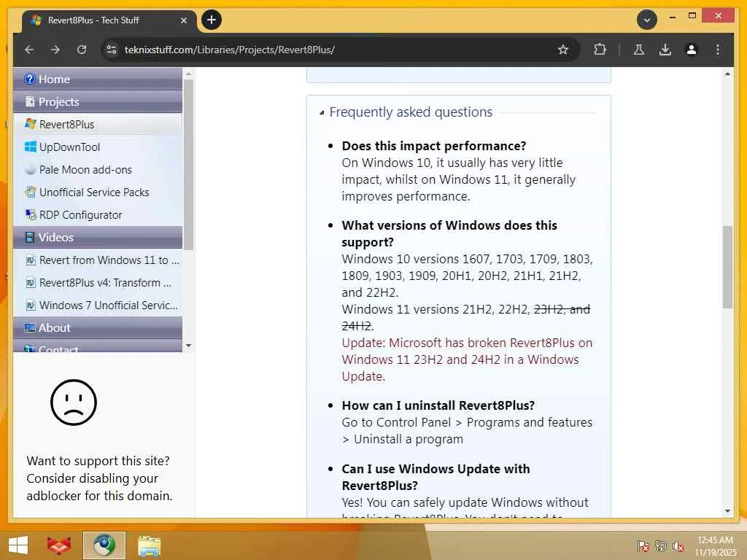
Task: Open Action Center flag tray icon
Action: point(643,545)
